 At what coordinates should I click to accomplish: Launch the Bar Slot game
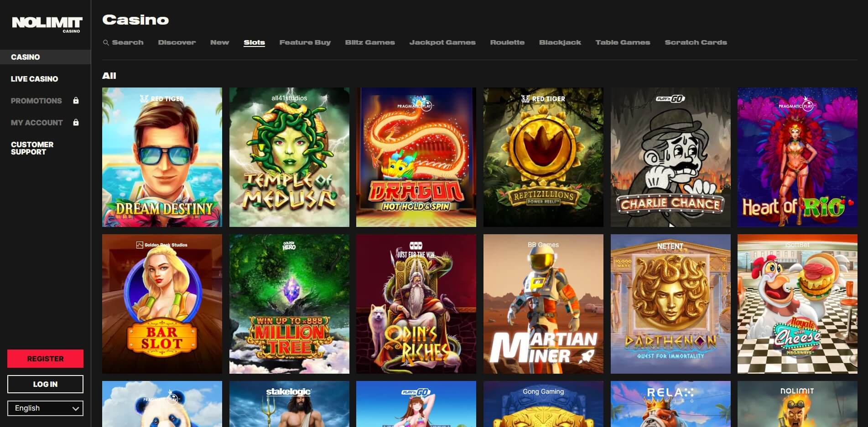[x=162, y=304]
